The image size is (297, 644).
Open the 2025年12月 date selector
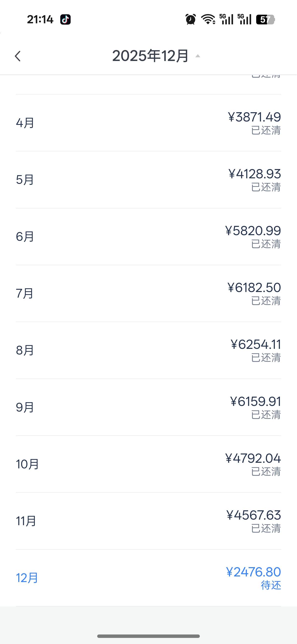click(x=150, y=56)
